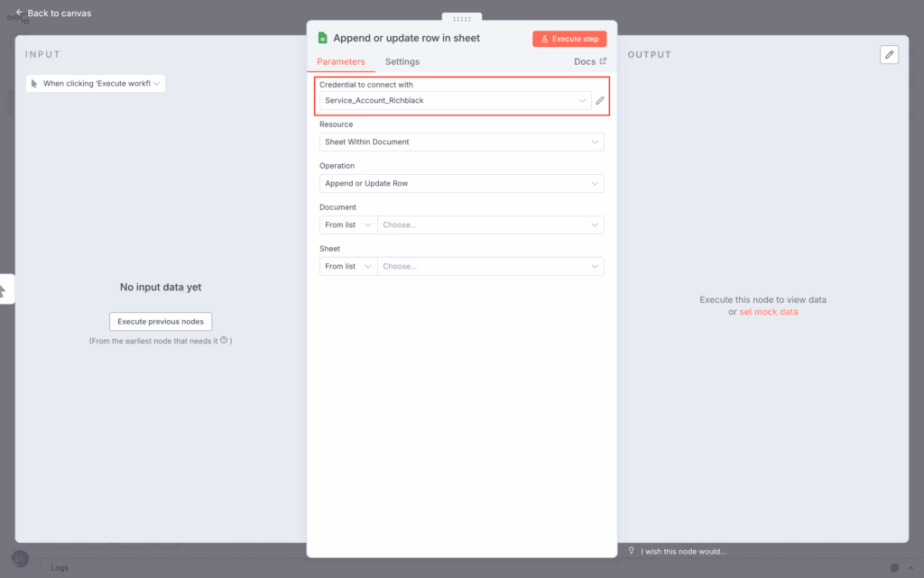Image resolution: width=924 pixels, height=578 pixels.
Task: Click the pencil icon to edit credential
Action: [x=600, y=101]
